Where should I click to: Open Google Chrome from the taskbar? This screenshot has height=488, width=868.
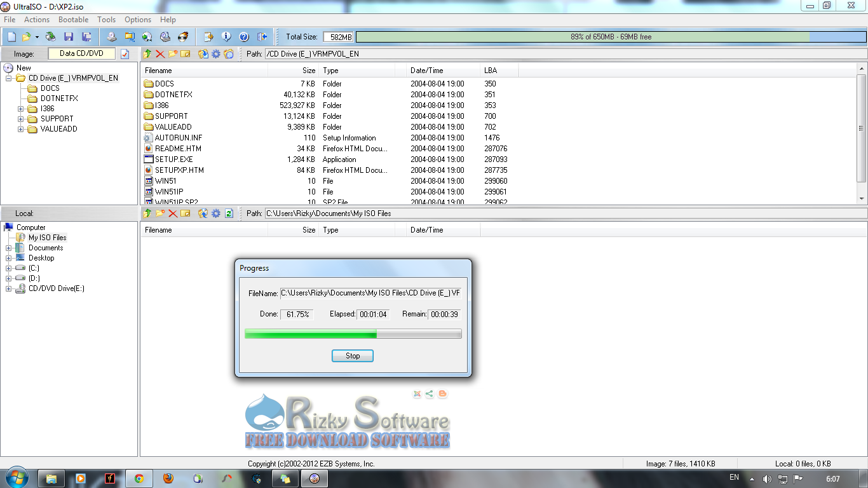point(139,478)
